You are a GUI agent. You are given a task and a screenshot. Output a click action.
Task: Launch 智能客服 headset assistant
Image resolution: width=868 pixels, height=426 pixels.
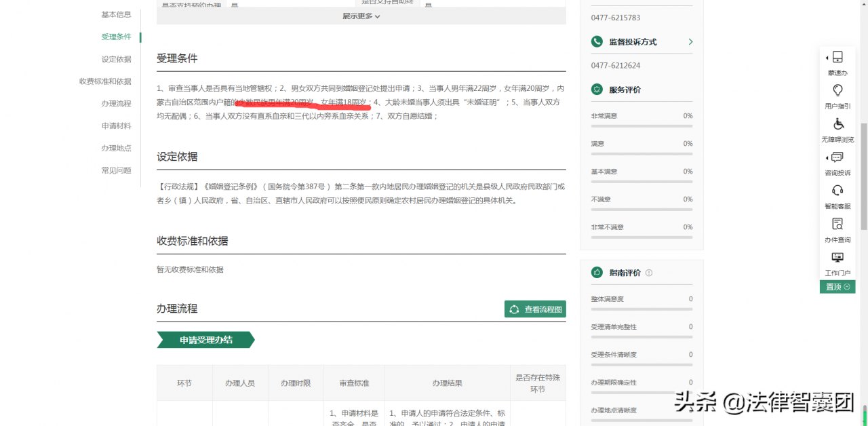pos(837,191)
